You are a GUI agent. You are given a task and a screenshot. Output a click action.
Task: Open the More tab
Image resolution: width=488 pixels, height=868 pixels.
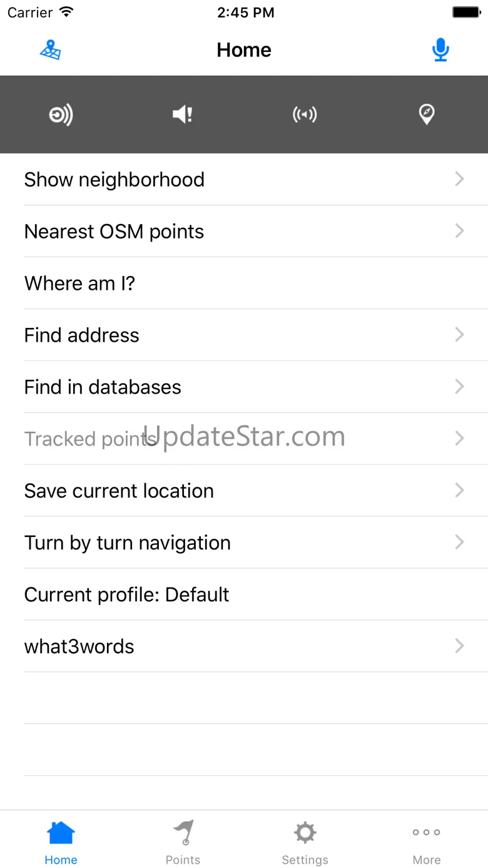[x=426, y=840]
